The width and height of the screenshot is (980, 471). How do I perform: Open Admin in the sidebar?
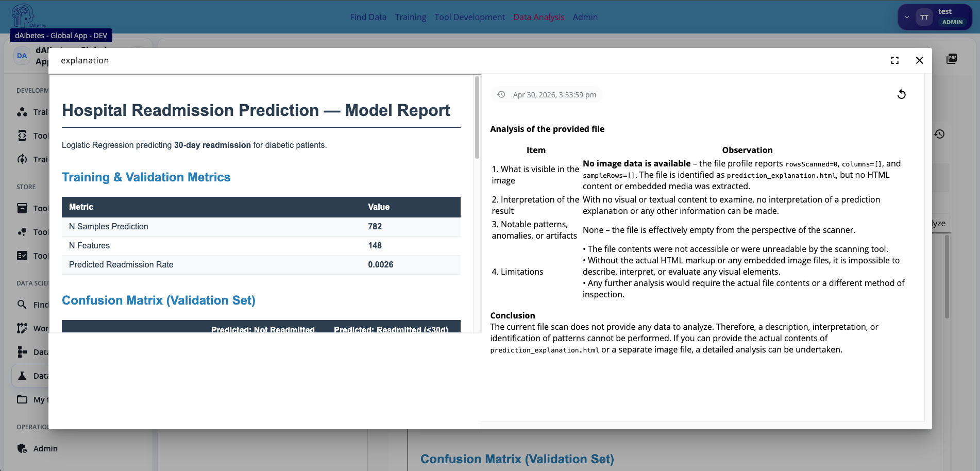coord(45,448)
